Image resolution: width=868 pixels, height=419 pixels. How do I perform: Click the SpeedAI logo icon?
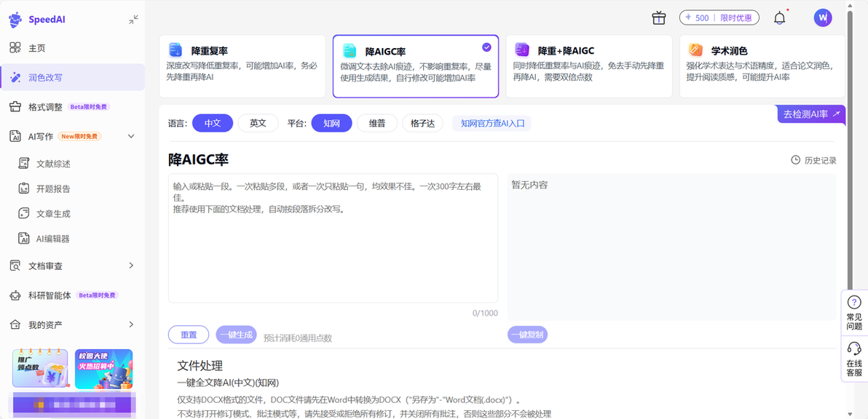point(15,20)
